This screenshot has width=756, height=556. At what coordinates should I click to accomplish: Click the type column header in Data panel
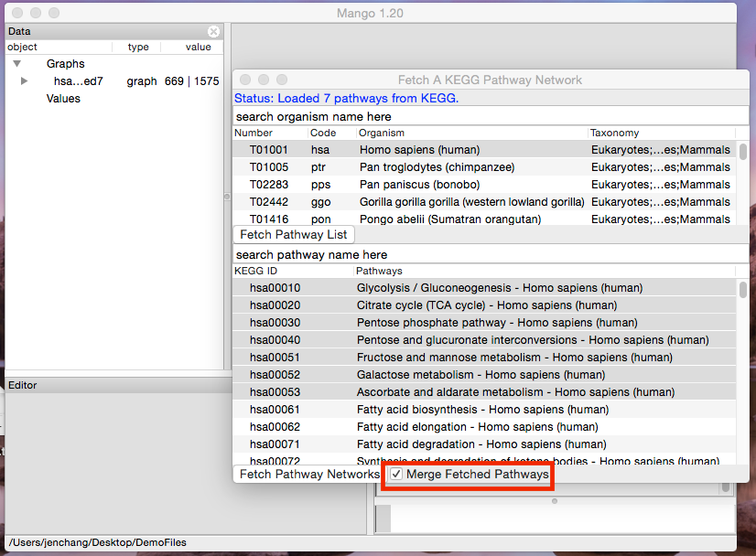click(x=138, y=47)
